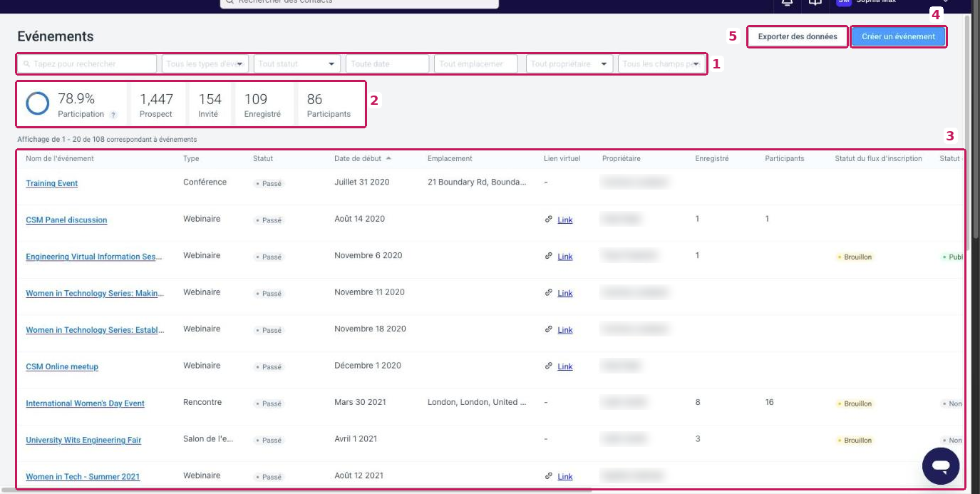Open the notifications bell icon
980x494 pixels.
pyautogui.click(x=787, y=3)
